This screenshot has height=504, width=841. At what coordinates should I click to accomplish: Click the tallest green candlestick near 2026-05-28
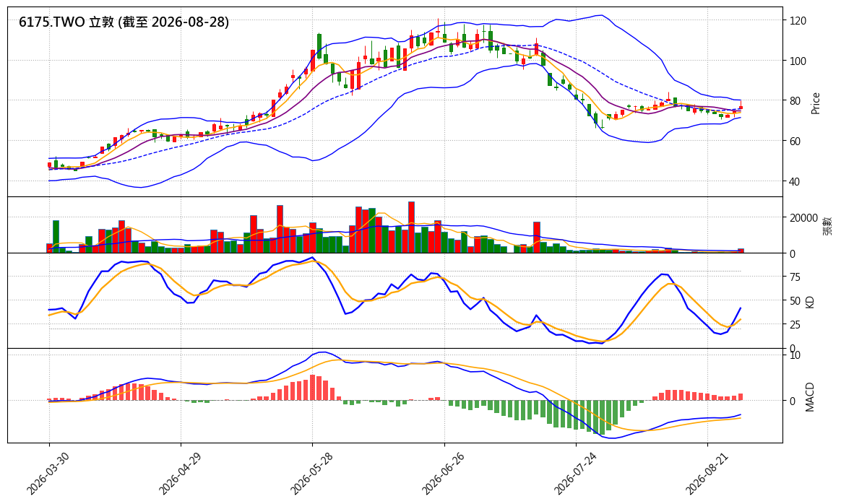click(319, 46)
